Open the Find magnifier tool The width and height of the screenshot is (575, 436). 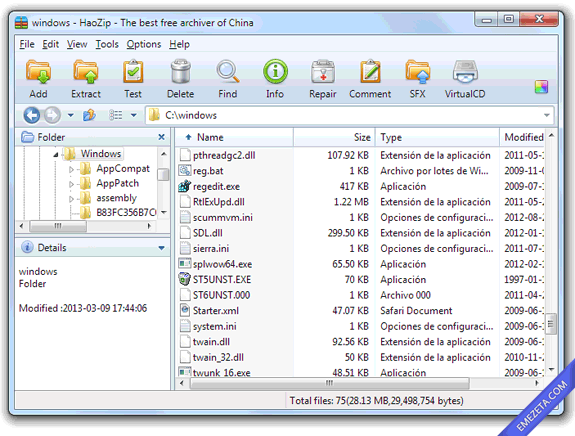pos(228,72)
